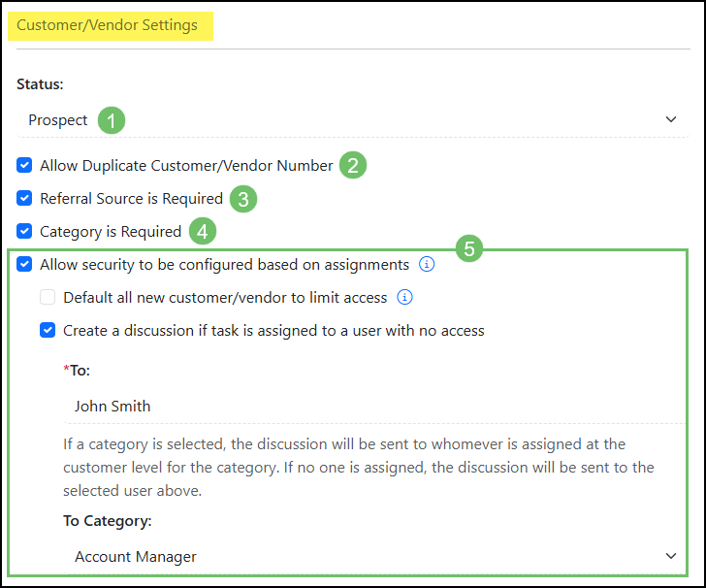Toggle Category is Required checkbox

[x=24, y=231]
